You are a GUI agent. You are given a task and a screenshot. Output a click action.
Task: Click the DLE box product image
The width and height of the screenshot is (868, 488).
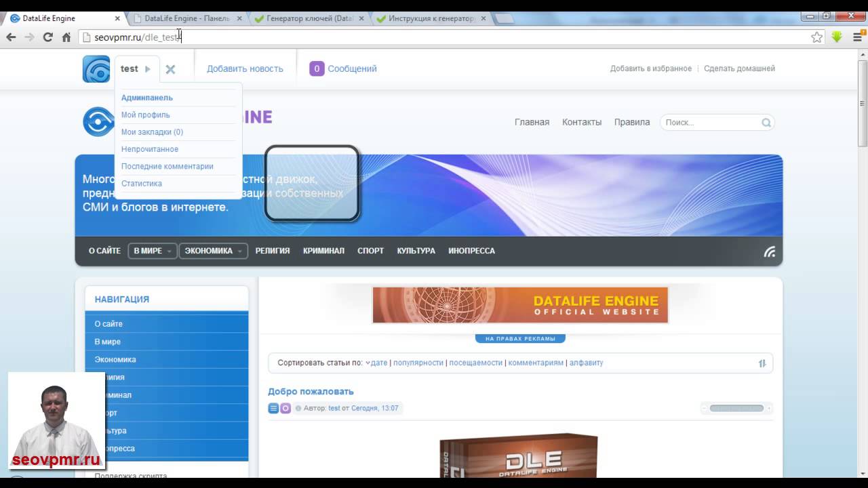point(519,455)
